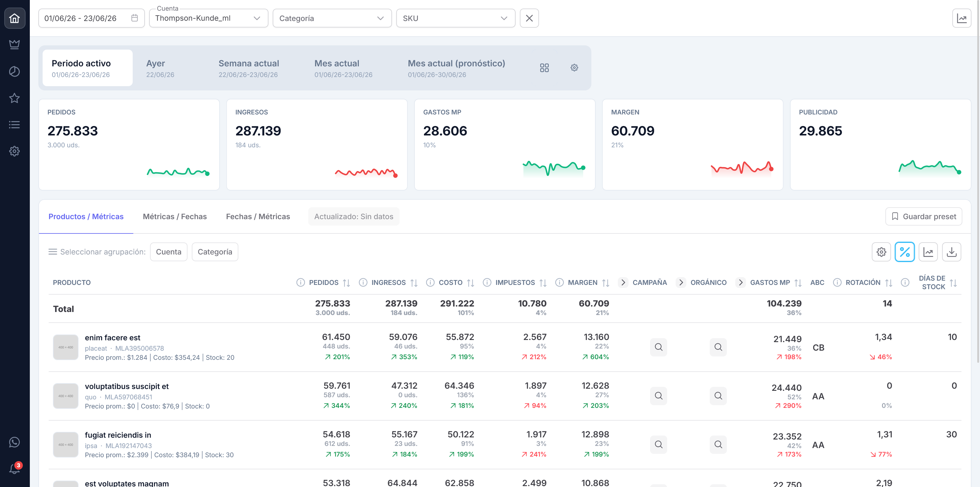The image size is (980, 487).
Task: Click the Guardar preset button
Action: pos(923,216)
